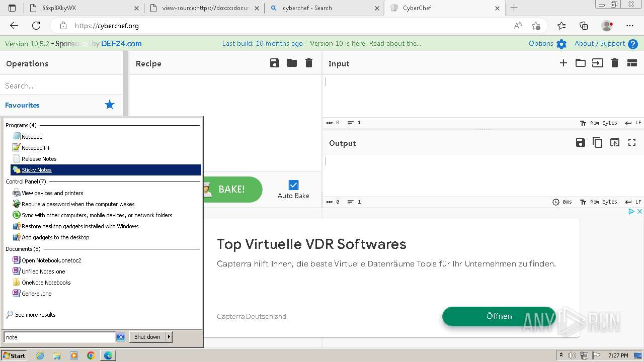Open Windows Explorer from the taskbar
The height and width of the screenshot is (362, 644).
pos(57,355)
